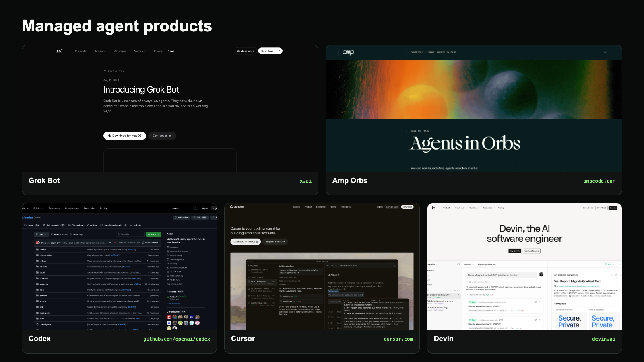This screenshot has width=644, height=362.
Task: Open github.com/openai/codex link label
Action: [177, 339]
